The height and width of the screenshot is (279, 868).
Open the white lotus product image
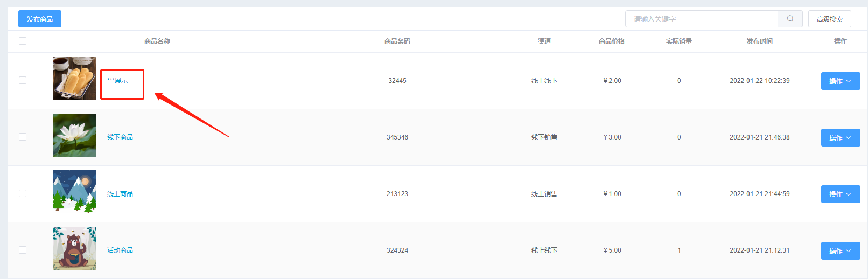point(75,135)
